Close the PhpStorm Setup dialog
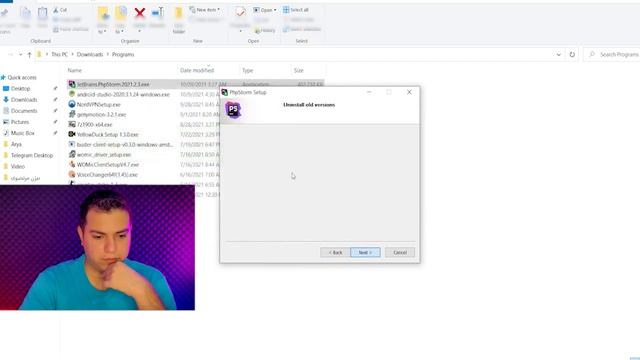 pyautogui.click(x=409, y=92)
